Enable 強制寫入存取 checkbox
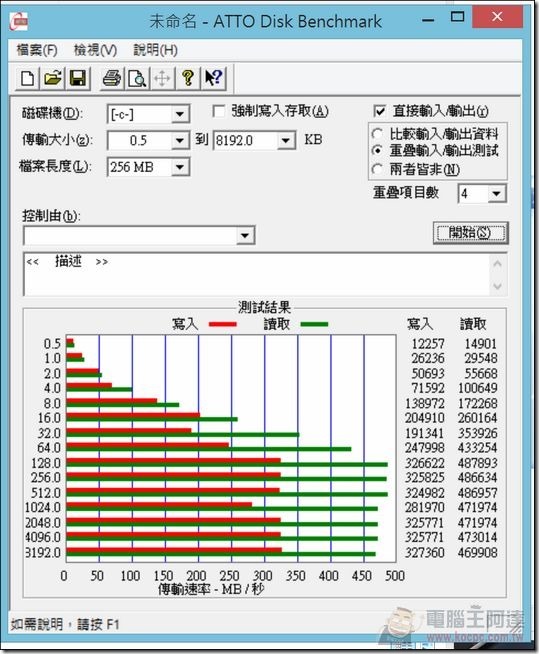Screen dimensions: 539x654 (218, 111)
